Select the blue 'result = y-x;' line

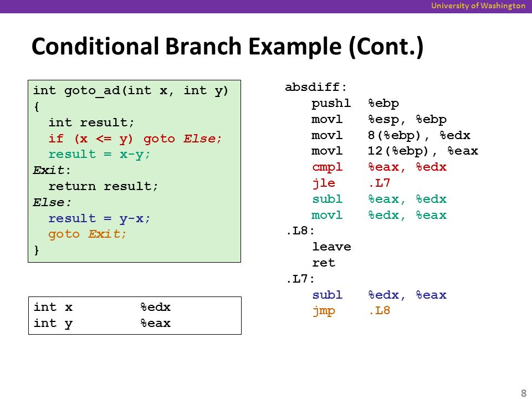coord(99,218)
